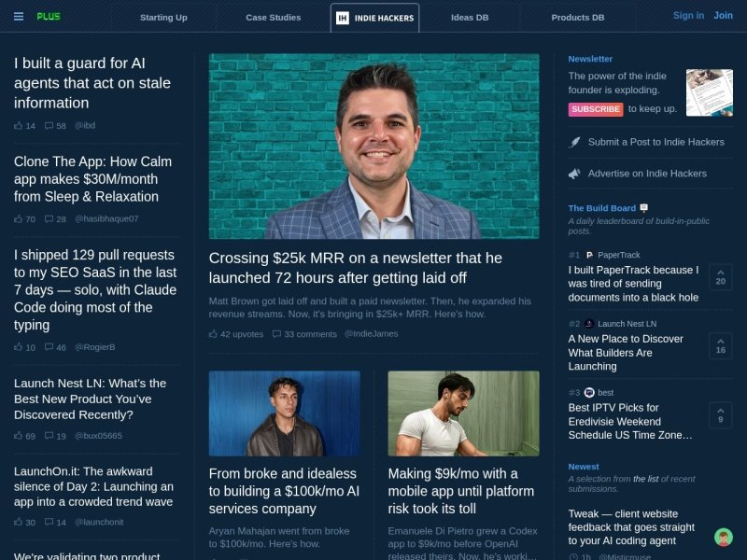
Task: Click comment icon showing 58 comments
Action: 49,126
